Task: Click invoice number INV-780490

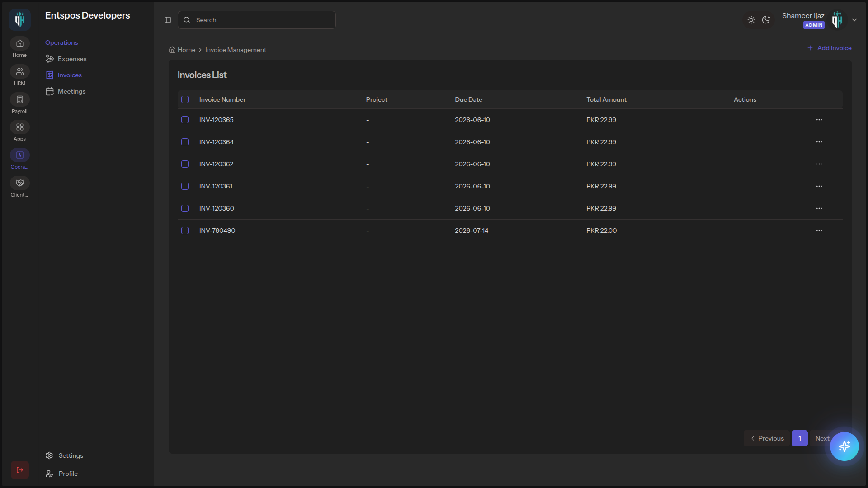Action: tap(217, 230)
